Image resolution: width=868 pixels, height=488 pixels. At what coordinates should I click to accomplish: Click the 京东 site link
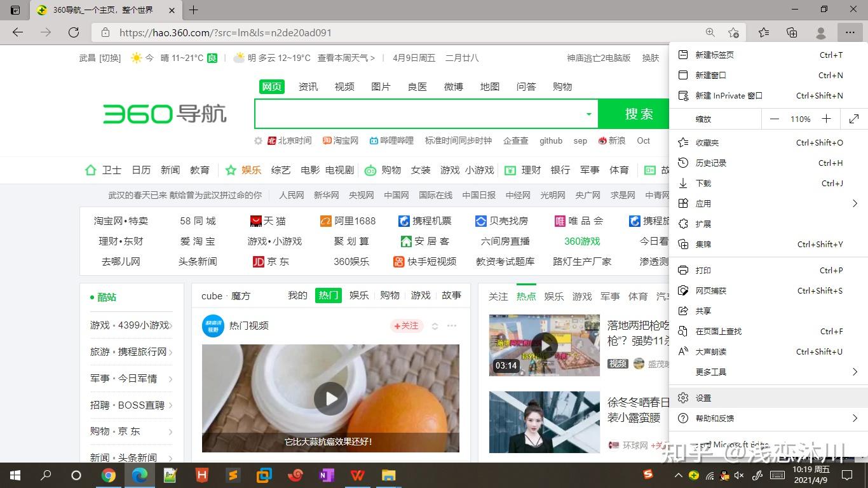(x=271, y=262)
